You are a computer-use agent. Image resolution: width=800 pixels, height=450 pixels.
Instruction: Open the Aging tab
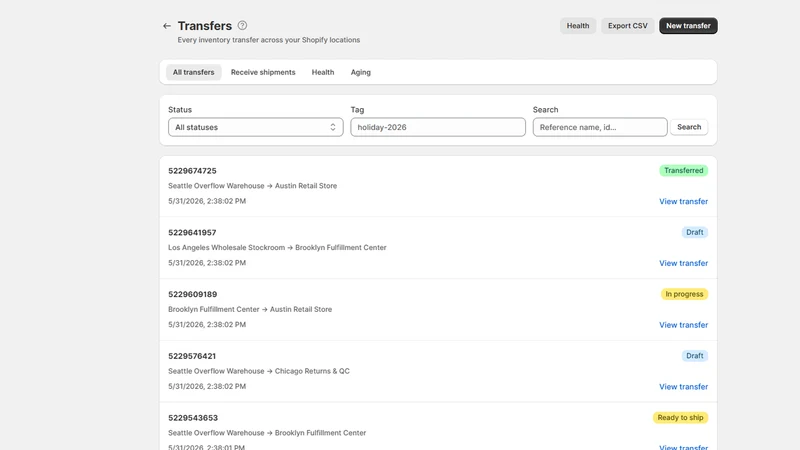click(x=361, y=72)
